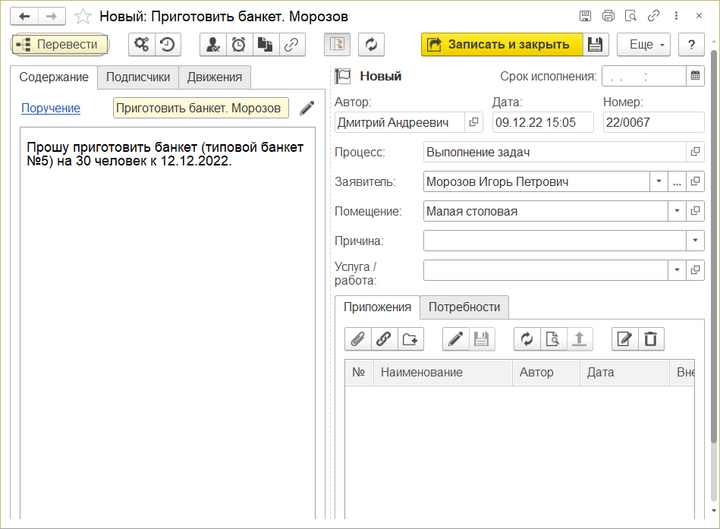The image size is (720, 529).
Task: Refresh the form with the toolbar reload icon
Action: pyautogui.click(x=371, y=45)
